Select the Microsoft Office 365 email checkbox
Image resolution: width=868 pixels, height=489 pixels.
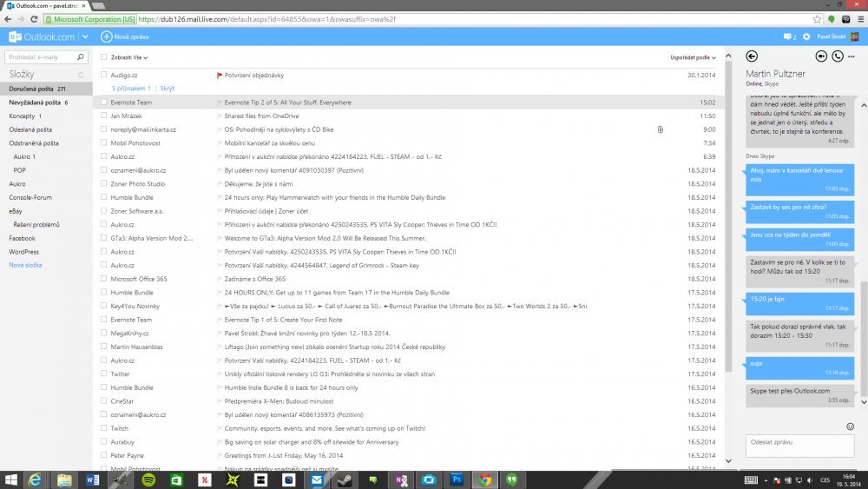[x=103, y=278]
